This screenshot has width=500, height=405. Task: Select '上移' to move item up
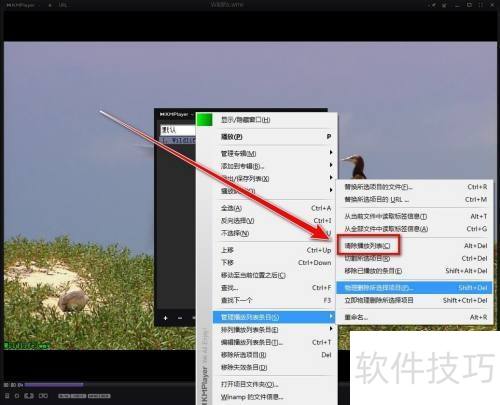[x=275, y=250]
